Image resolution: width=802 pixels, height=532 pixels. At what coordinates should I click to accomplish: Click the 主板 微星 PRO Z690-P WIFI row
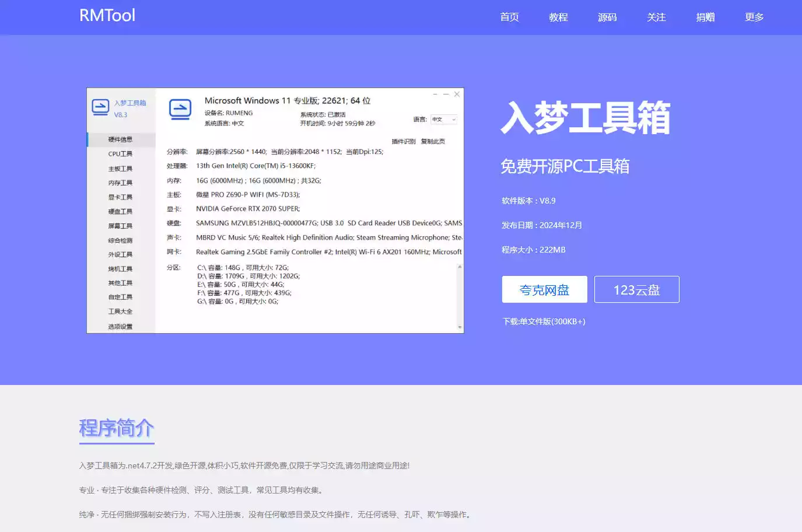[x=233, y=195]
